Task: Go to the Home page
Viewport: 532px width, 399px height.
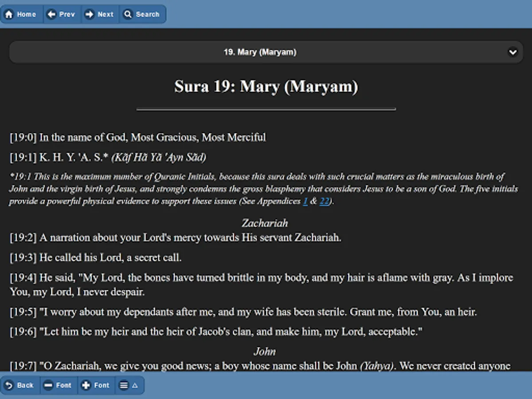Action: click(x=21, y=14)
